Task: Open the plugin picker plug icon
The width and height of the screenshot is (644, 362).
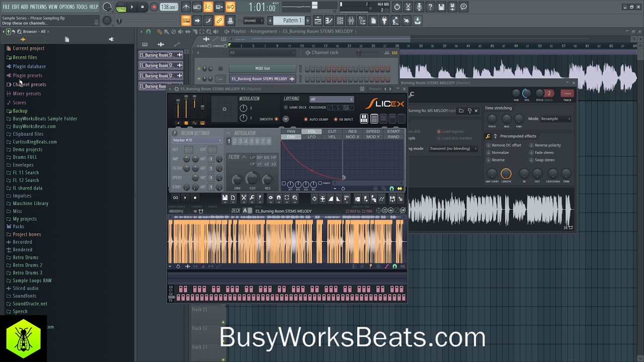Action: pyautogui.click(x=384, y=21)
